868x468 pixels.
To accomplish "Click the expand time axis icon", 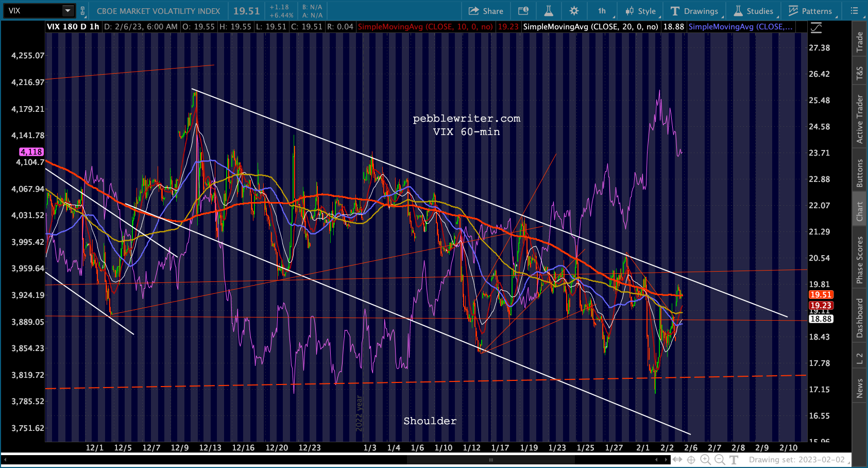I will click(x=677, y=460).
